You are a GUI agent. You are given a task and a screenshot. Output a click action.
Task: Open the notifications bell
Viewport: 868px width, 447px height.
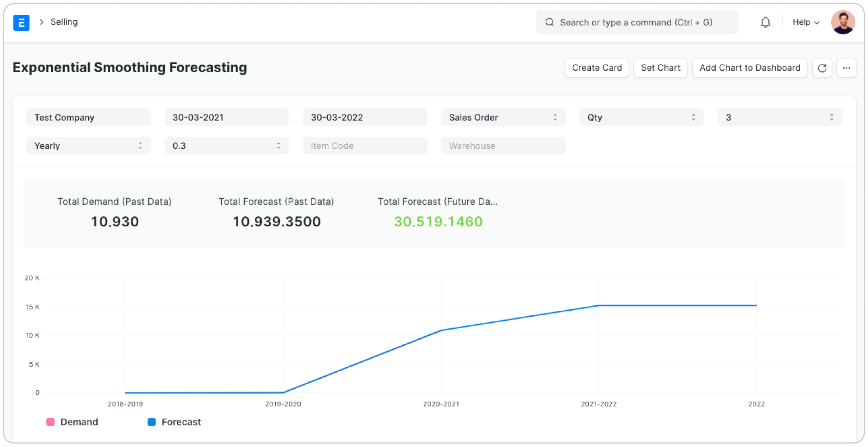[765, 22]
